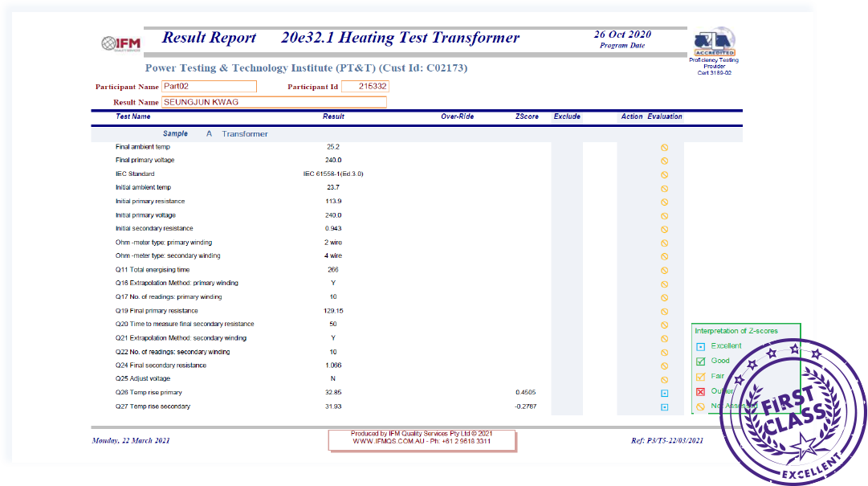868x486 pixels.
Task: Click the ZScore column header
Action: click(x=527, y=116)
